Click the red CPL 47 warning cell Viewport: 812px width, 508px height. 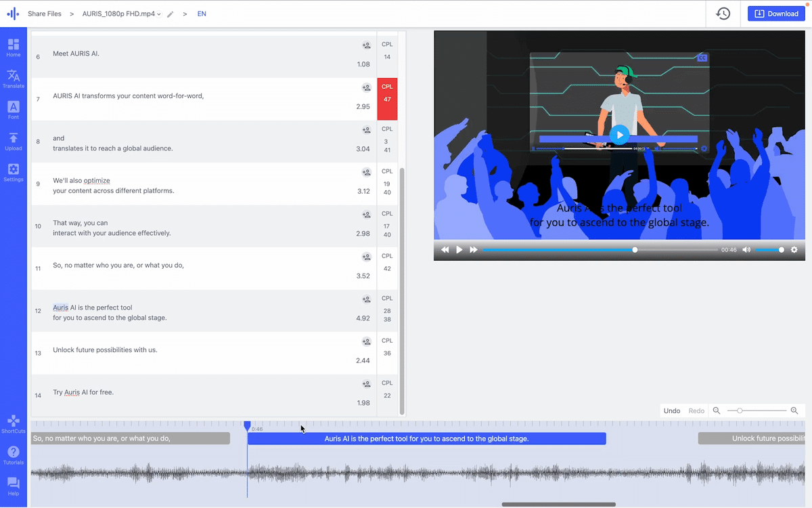[x=387, y=99]
